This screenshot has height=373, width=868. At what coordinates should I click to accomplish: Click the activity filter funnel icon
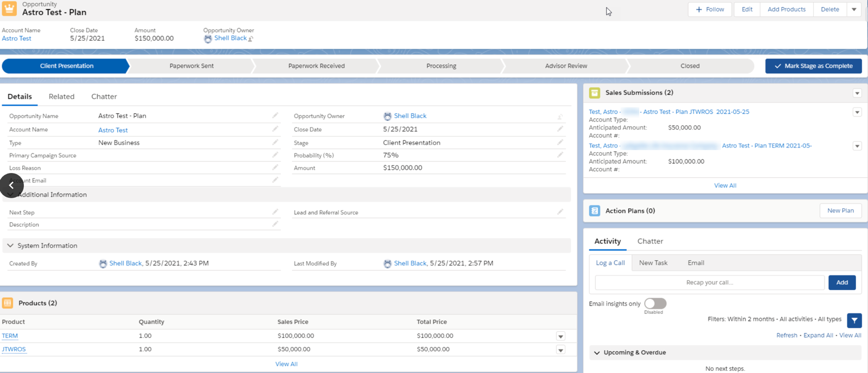854,320
